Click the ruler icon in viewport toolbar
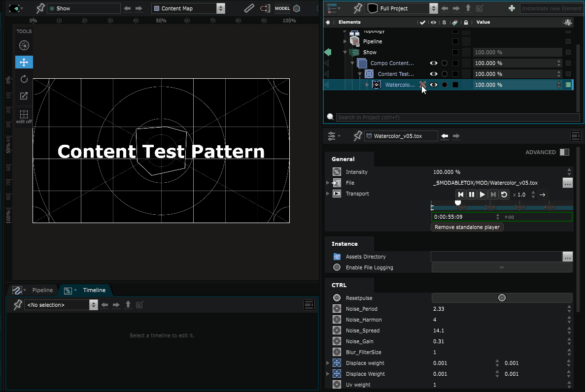The height and width of the screenshot is (392, 585). (249, 8)
